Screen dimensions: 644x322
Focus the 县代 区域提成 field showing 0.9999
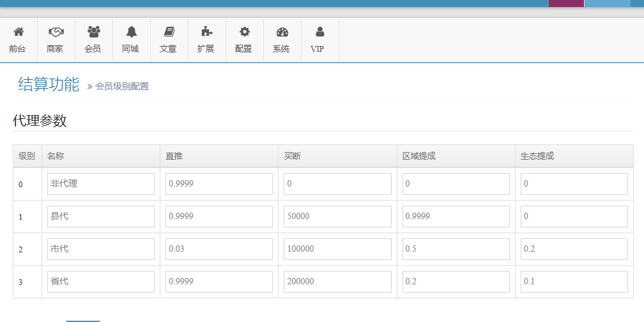coord(456,217)
